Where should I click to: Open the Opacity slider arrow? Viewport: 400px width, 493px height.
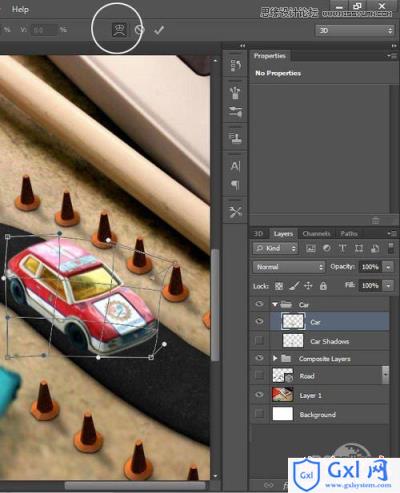[x=388, y=267]
